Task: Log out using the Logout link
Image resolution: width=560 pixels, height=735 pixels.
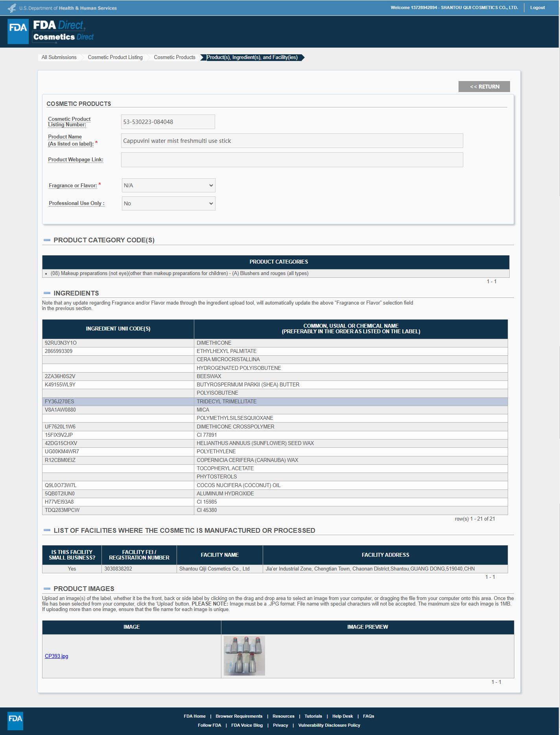Action: click(537, 7)
